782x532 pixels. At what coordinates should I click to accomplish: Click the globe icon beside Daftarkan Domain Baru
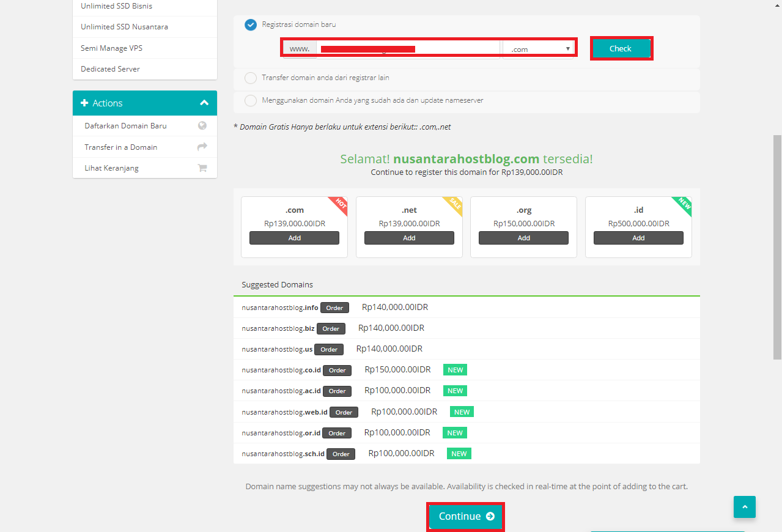(x=202, y=125)
